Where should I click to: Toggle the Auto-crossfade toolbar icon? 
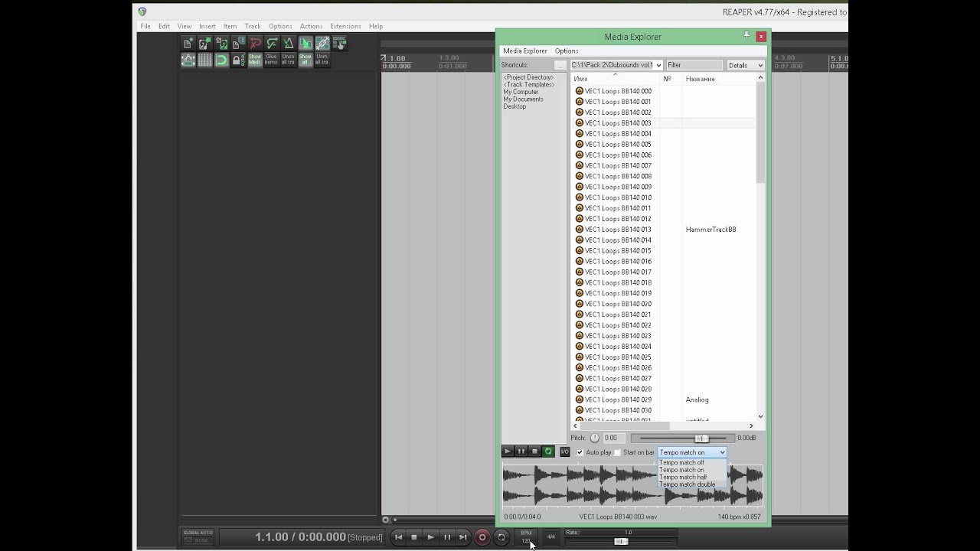(x=305, y=44)
